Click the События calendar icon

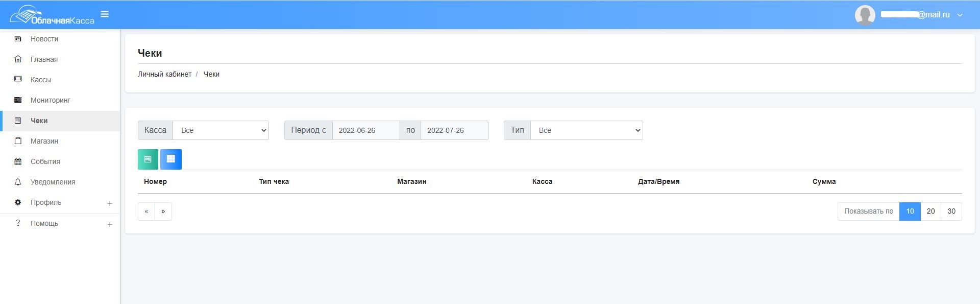click(x=18, y=161)
